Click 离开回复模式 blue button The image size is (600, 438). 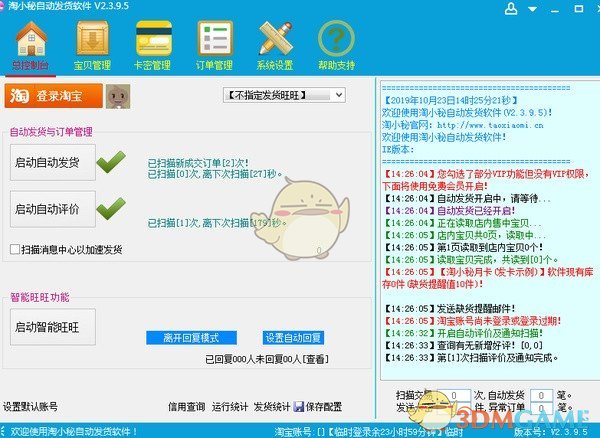191,338
